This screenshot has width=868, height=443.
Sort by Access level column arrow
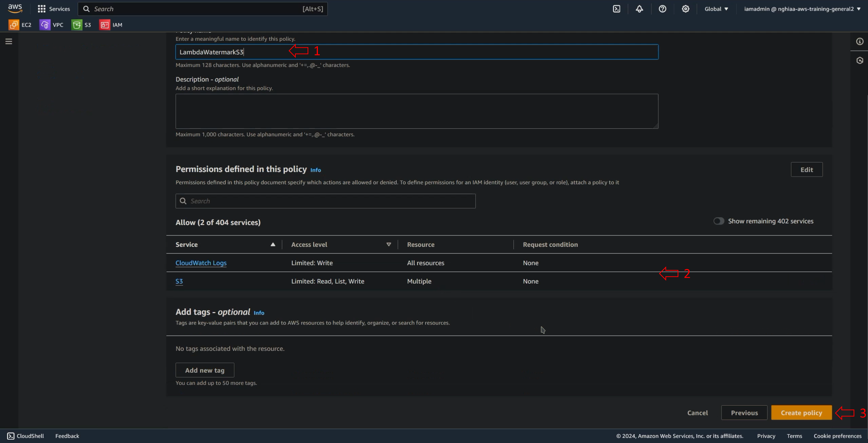[x=389, y=244]
